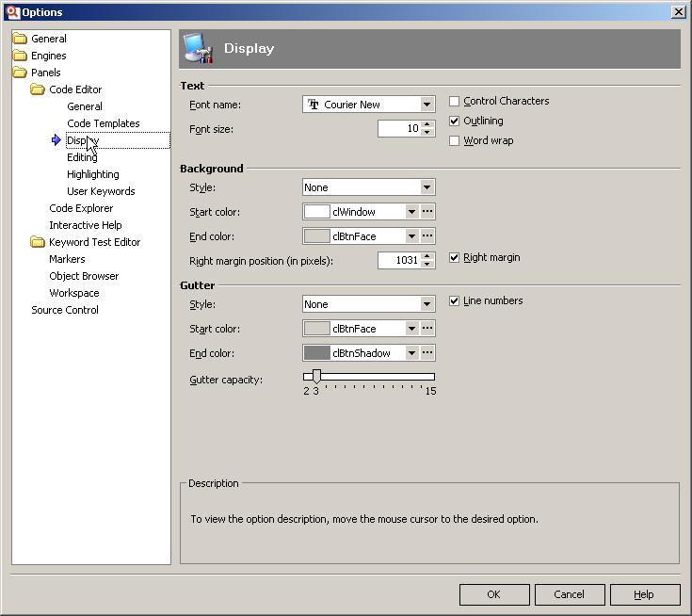This screenshot has width=692, height=616.
Task: Click the Display header monitor icon
Action: point(198,48)
